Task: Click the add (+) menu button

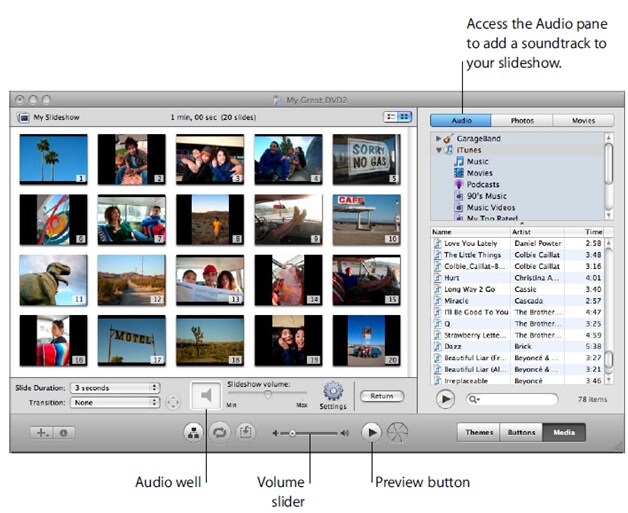Action: coord(41,433)
